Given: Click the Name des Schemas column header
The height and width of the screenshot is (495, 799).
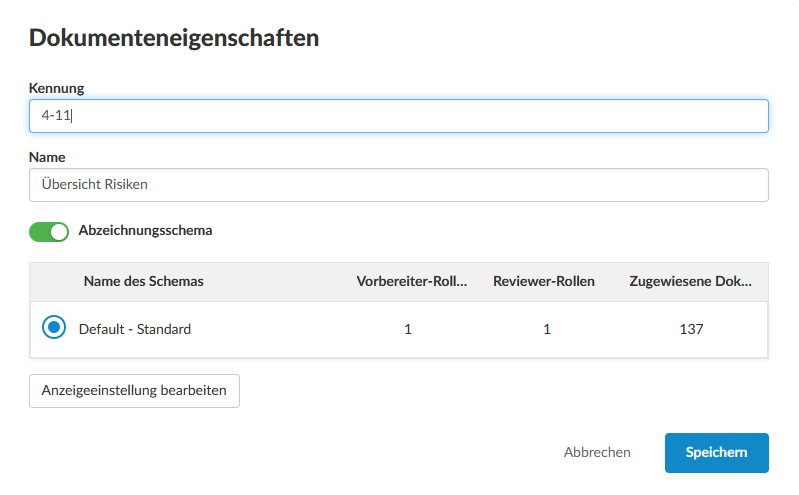Looking at the screenshot, I should (x=143, y=281).
